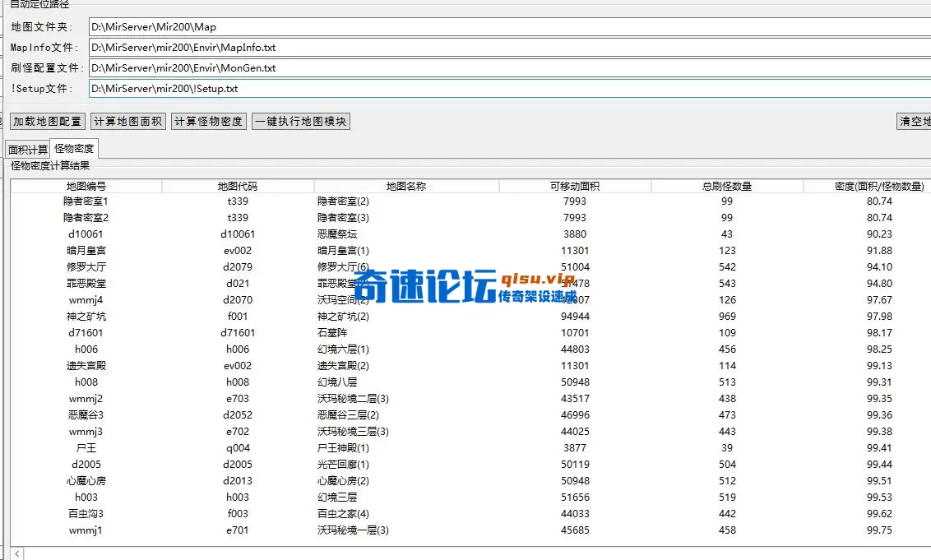Viewport: 931px width, 560px height.
Task: Click the 计算地图面积 button
Action: pyautogui.click(x=127, y=120)
